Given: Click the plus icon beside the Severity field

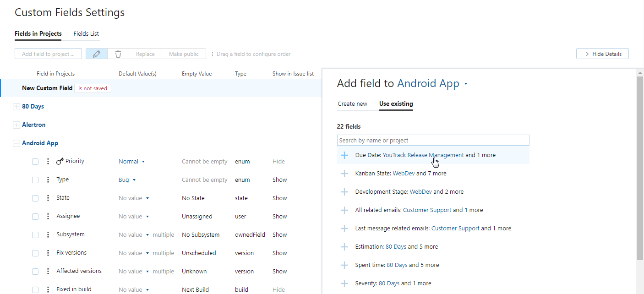Looking at the screenshot, I should coord(344,283).
